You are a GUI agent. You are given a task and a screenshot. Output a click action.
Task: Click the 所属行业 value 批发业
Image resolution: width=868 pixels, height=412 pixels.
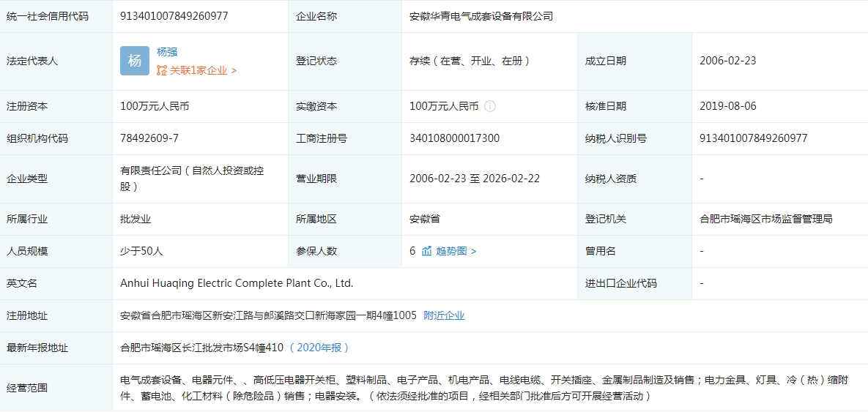point(136,219)
